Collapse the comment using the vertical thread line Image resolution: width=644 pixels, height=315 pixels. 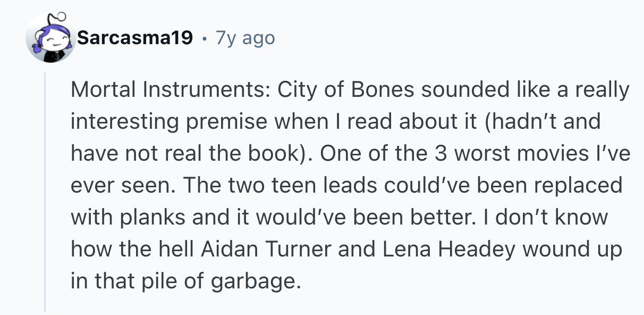click(46, 192)
